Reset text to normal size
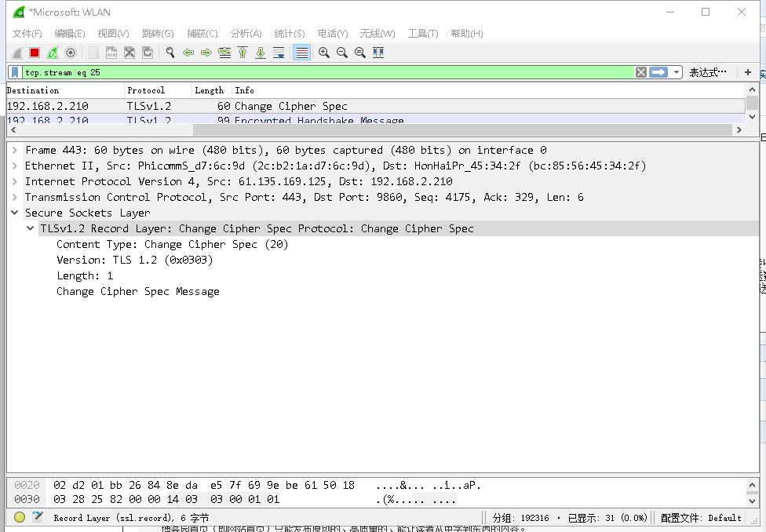The image size is (766, 532). coord(360,53)
